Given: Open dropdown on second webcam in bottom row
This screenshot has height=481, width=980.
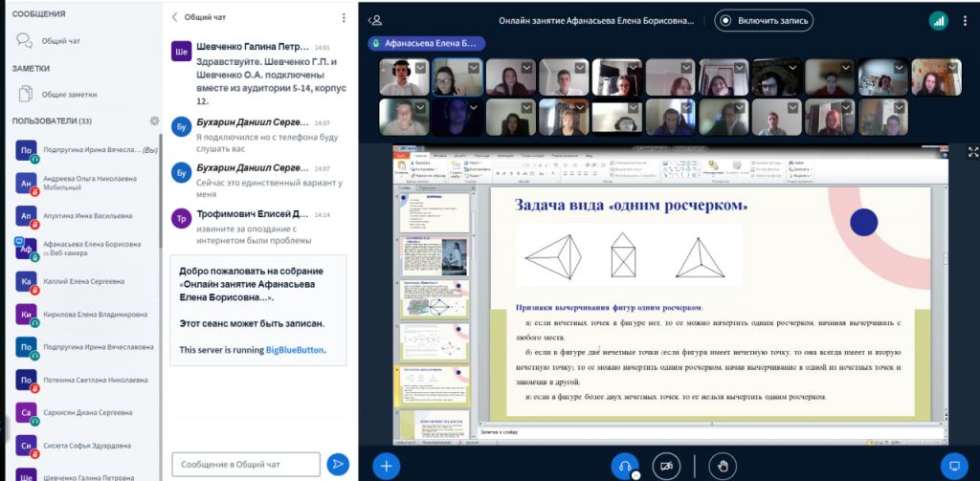Looking at the screenshot, I should pos(474,107).
